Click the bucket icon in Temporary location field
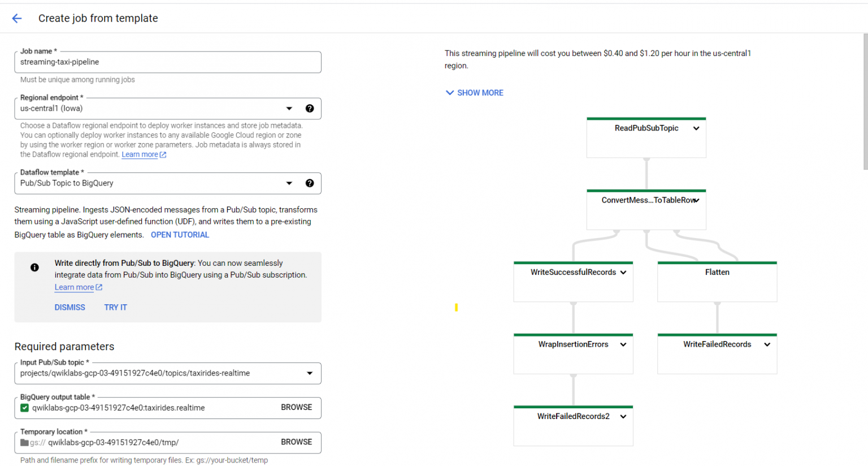Image resolution: width=868 pixels, height=466 pixels. point(25,442)
